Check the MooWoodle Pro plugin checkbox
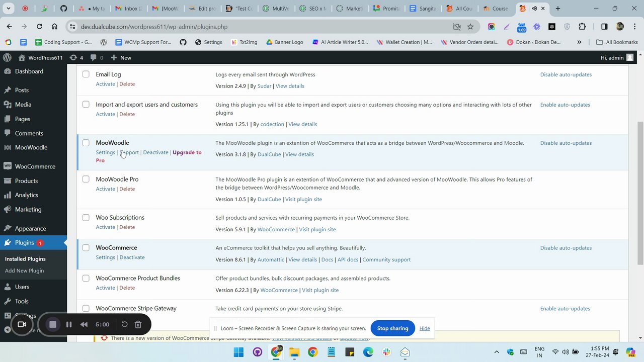The height and width of the screenshot is (362, 644). coord(86,179)
